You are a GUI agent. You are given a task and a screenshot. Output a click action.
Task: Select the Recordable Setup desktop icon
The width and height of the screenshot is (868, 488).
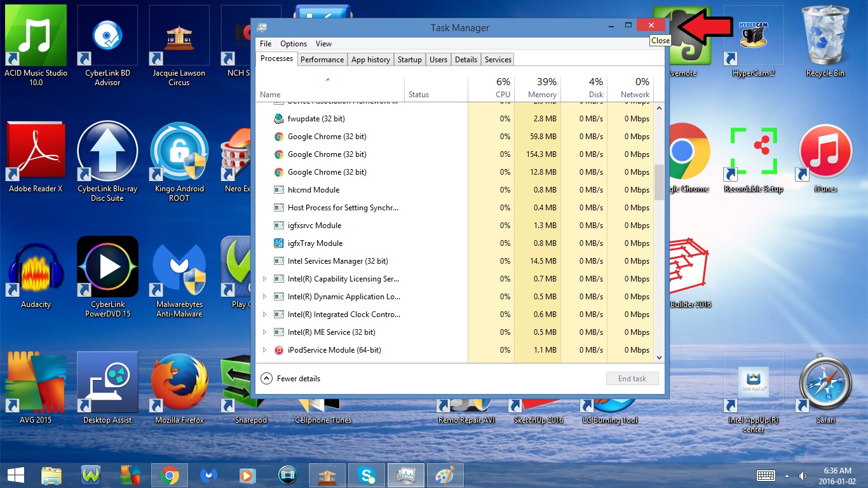coord(754,159)
